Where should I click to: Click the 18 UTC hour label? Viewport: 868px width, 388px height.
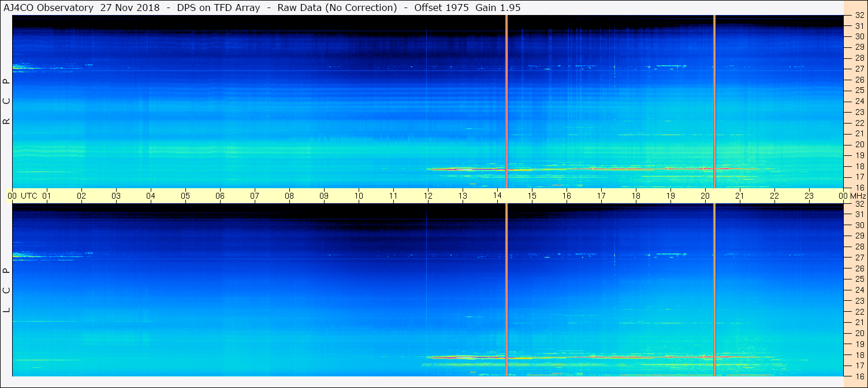(636, 196)
